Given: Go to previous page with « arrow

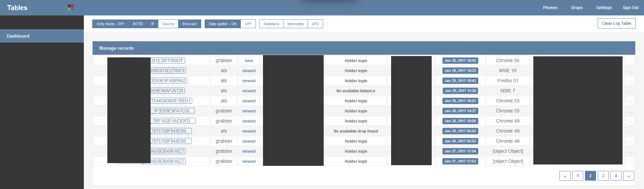Looking at the screenshot, I should pyautogui.click(x=565, y=176).
